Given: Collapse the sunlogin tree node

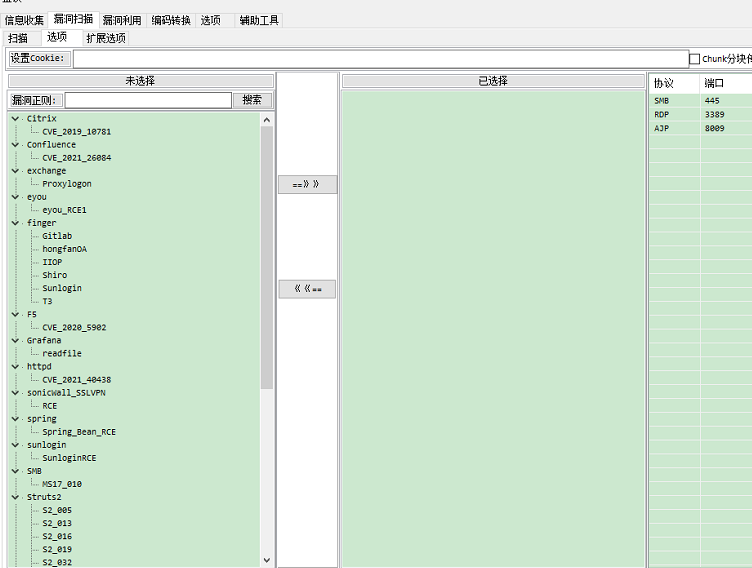Looking at the screenshot, I should pos(15,445).
